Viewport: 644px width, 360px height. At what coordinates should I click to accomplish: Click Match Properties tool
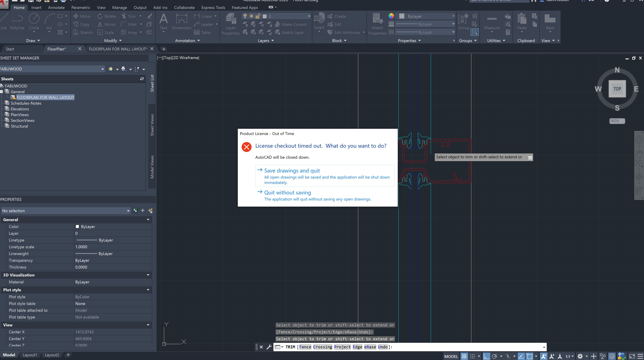(x=377, y=24)
